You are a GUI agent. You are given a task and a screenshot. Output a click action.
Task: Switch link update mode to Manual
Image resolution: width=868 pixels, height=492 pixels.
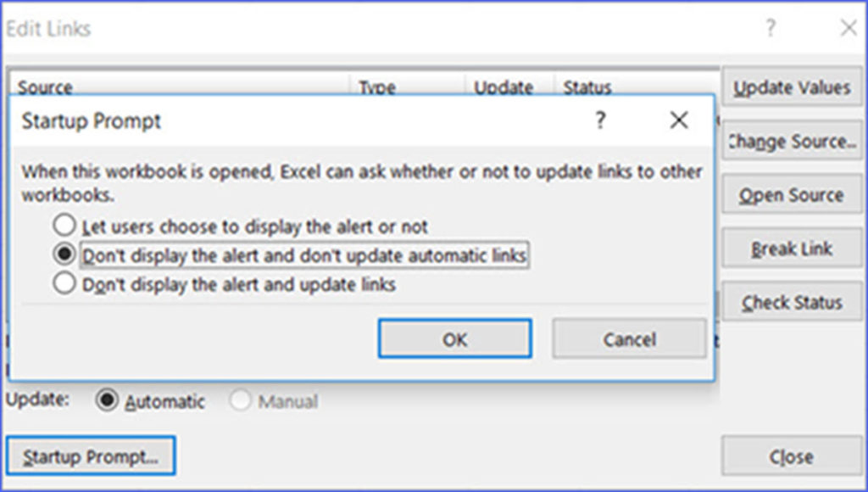tap(240, 401)
